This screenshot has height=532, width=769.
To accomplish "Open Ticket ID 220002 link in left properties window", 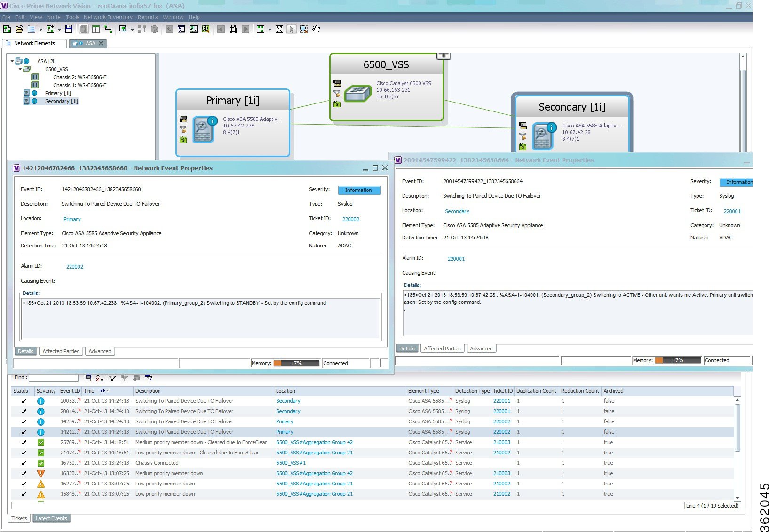I will (x=351, y=219).
